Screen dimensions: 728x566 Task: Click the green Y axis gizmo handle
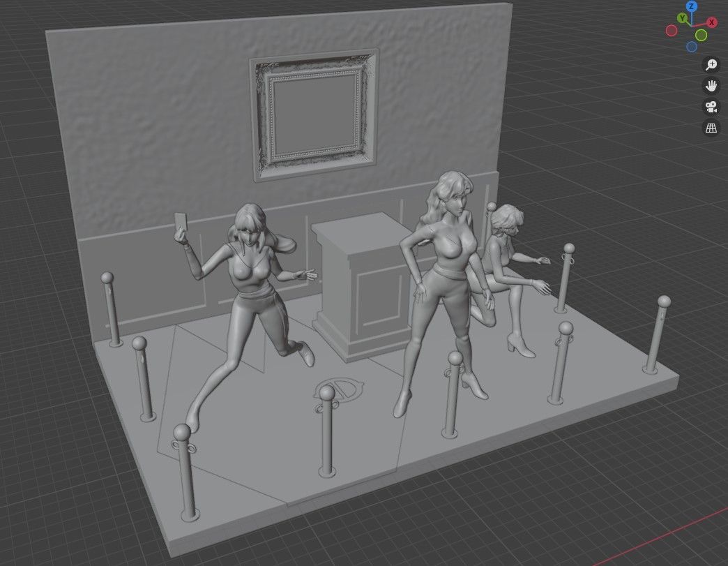(x=682, y=18)
